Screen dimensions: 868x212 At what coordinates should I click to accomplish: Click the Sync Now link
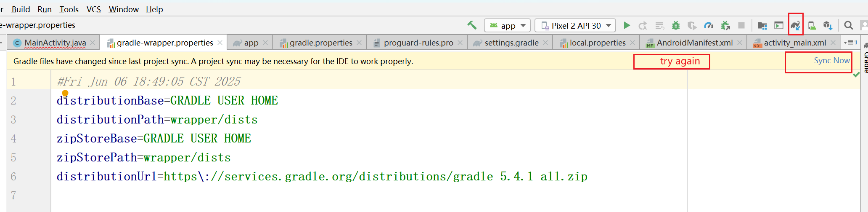pos(832,60)
